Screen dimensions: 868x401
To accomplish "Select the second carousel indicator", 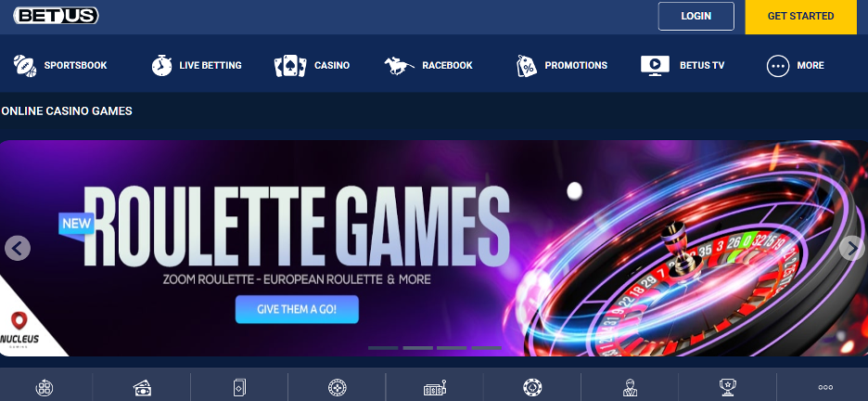I will coord(418,348).
